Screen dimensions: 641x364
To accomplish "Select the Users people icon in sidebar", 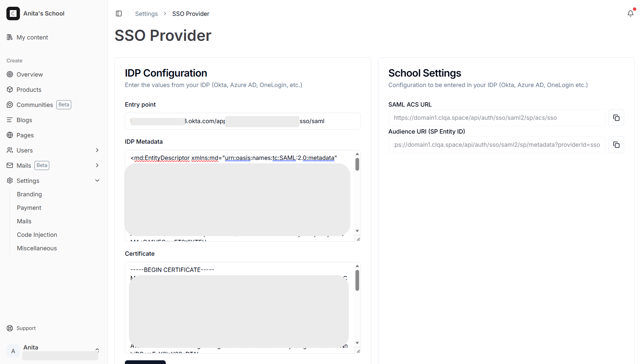I will pyautogui.click(x=10, y=150).
